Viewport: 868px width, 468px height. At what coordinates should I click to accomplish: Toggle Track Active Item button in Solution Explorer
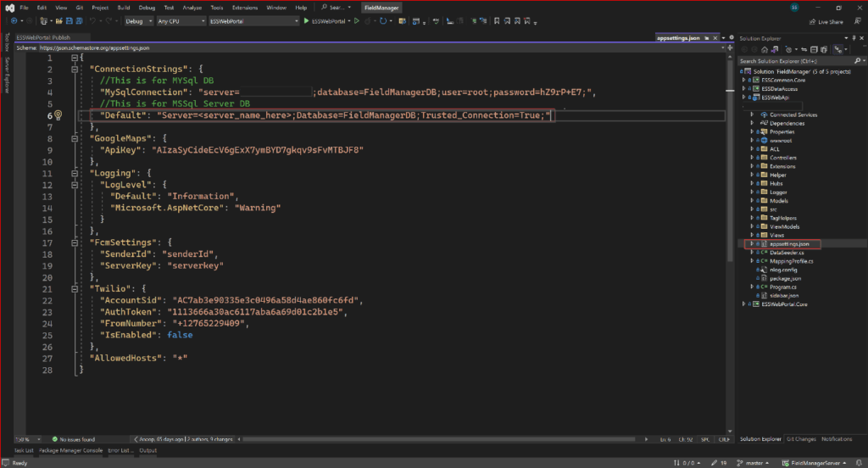click(x=838, y=49)
